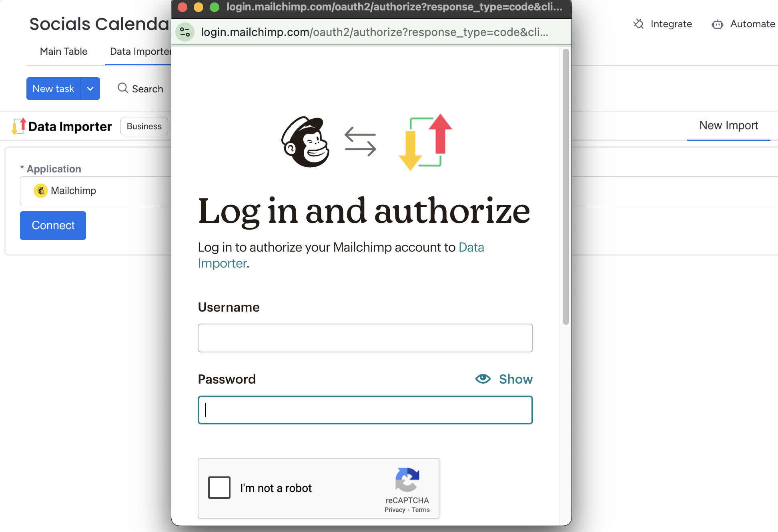The width and height of the screenshot is (778, 532).
Task: Click the Data Importer arrows logo in popup
Action: coord(425,142)
